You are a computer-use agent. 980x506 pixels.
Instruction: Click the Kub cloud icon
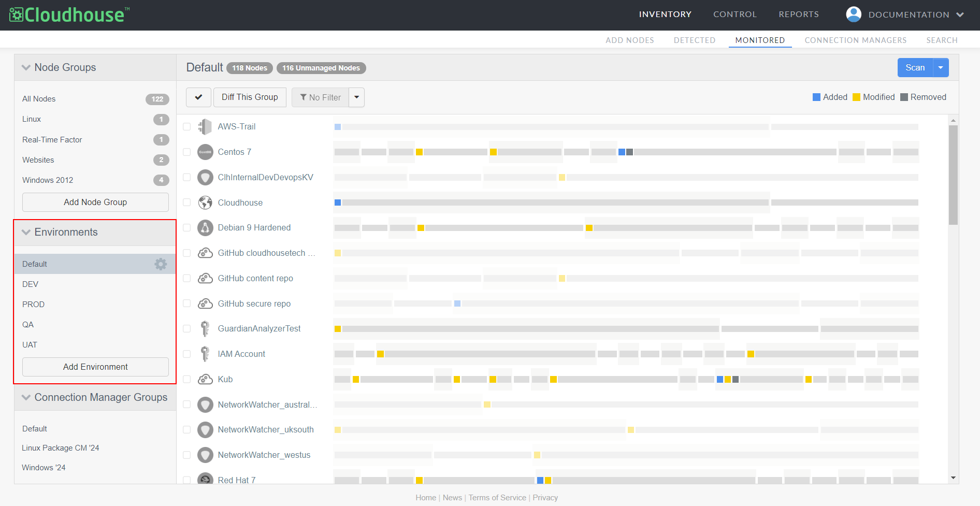205,379
